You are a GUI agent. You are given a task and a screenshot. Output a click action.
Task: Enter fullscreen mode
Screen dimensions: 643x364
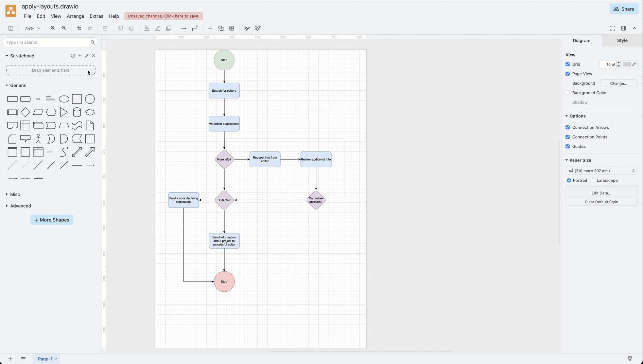tap(613, 28)
